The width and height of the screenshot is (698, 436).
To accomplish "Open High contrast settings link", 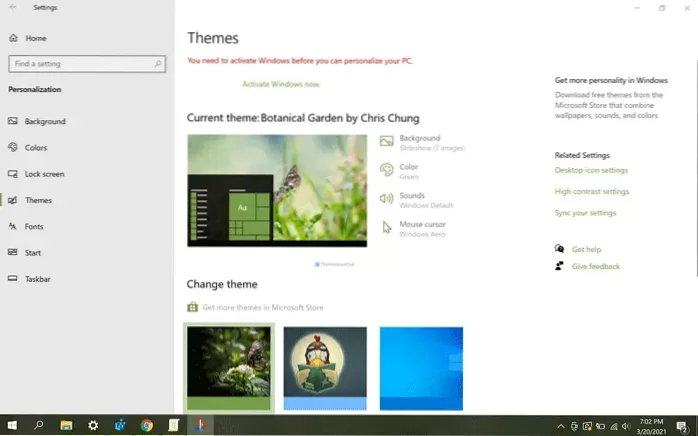I will pyautogui.click(x=591, y=191).
